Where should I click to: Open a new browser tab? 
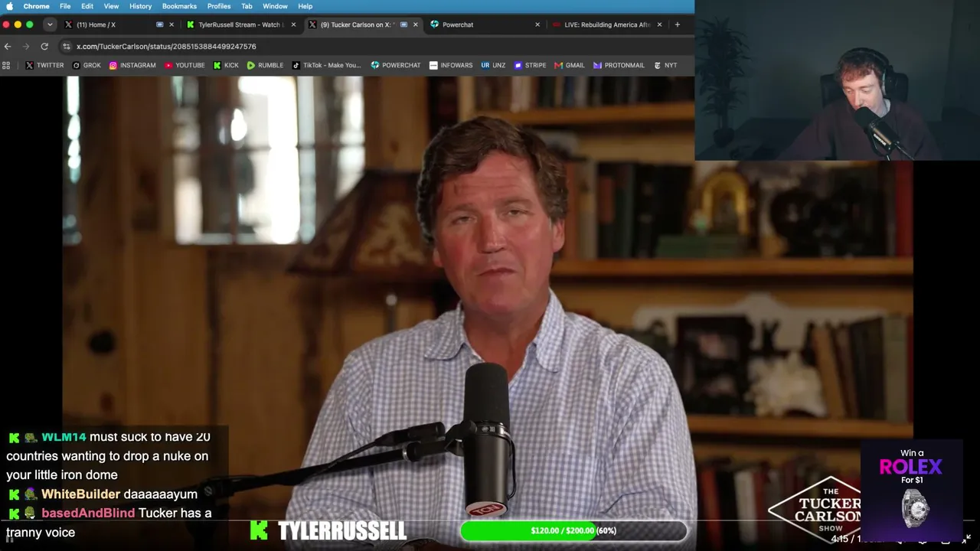[x=677, y=24]
